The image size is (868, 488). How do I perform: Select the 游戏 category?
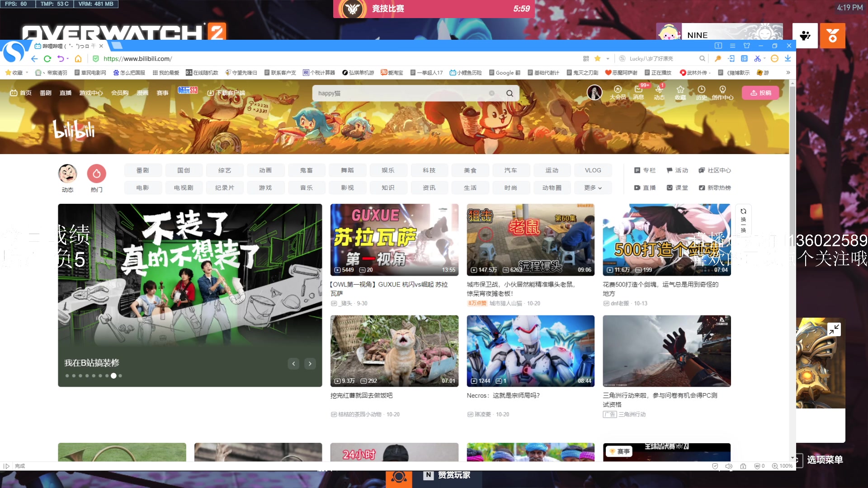(265, 188)
